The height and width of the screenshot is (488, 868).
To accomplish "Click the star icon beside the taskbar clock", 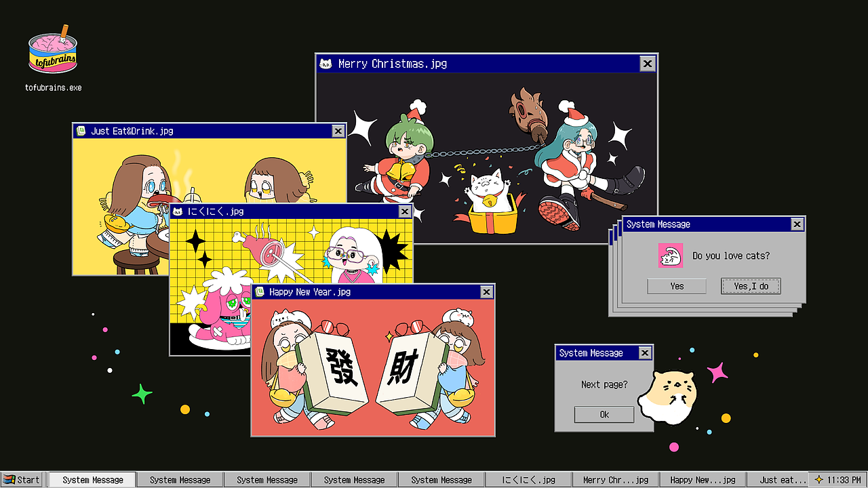I will tap(818, 479).
